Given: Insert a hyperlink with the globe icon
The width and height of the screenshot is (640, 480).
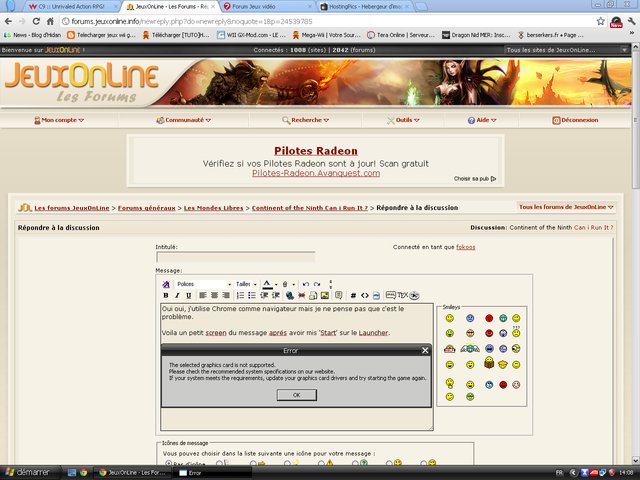Looking at the screenshot, I should pos(290,295).
